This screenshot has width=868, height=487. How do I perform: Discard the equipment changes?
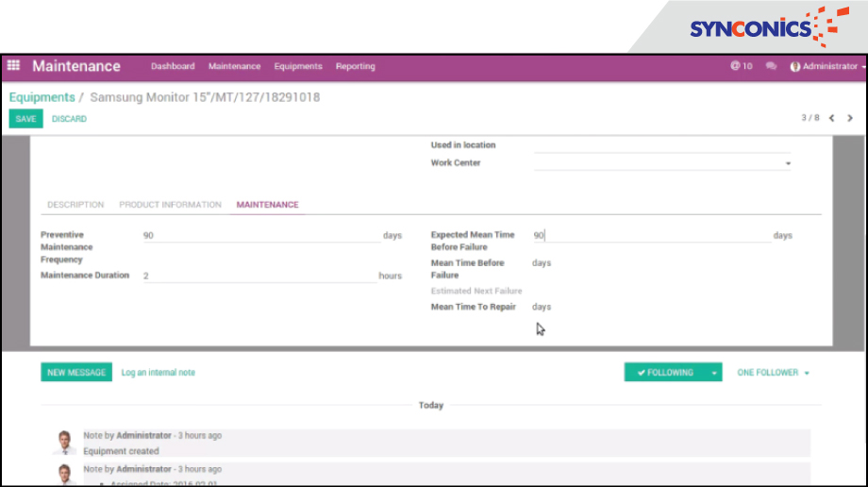pyautogui.click(x=69, y=119)
